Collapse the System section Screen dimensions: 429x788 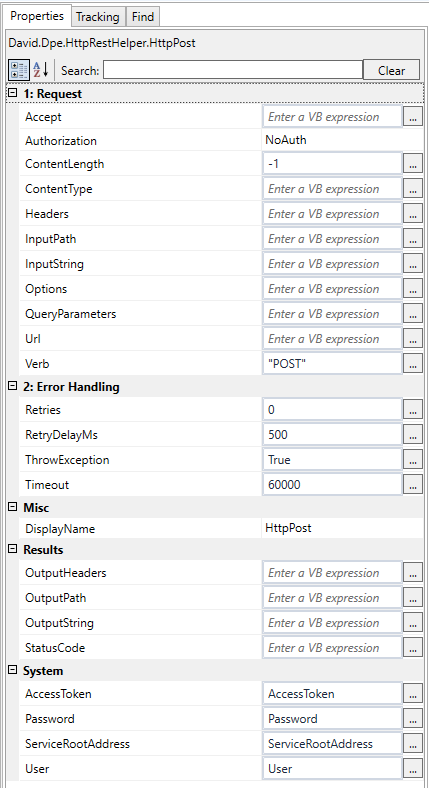(x=13, y=670)
